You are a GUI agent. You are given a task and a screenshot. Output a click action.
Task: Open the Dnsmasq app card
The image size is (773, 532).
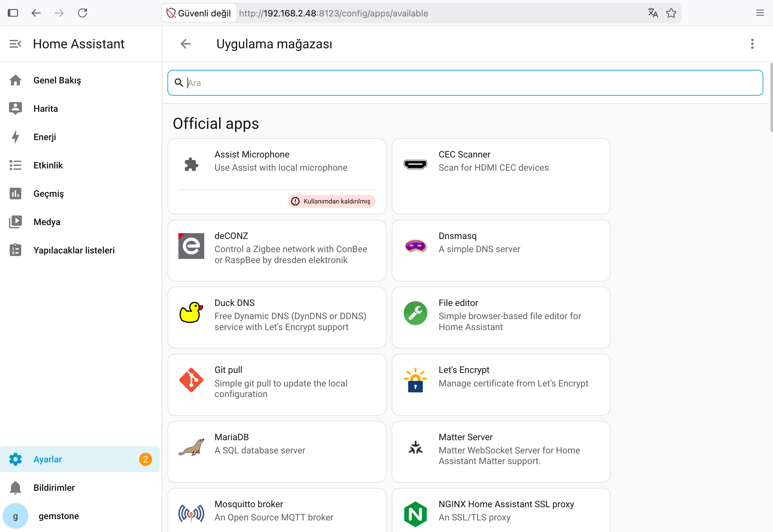pos(501,251)
